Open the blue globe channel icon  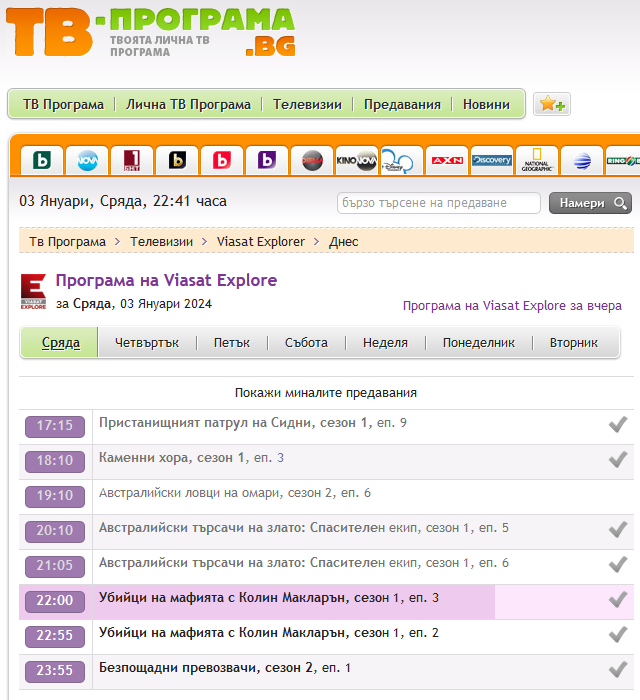582,160
